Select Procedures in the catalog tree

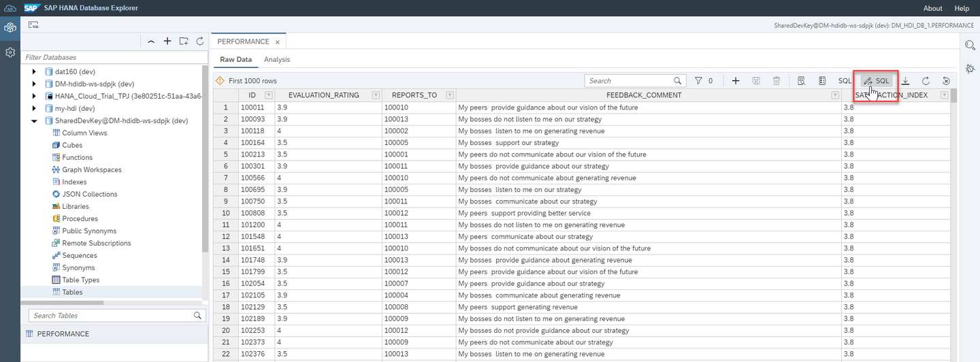[80, 218]
